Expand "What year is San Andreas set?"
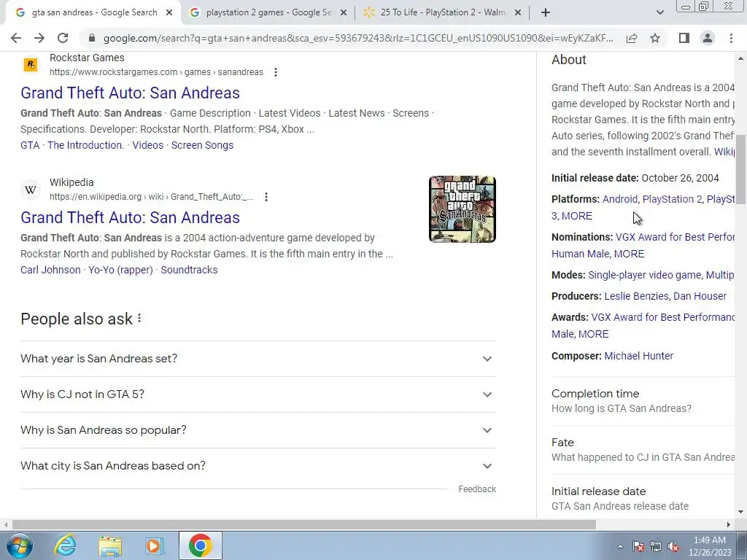Screen dimensions: 747x560 click(258, 359)
